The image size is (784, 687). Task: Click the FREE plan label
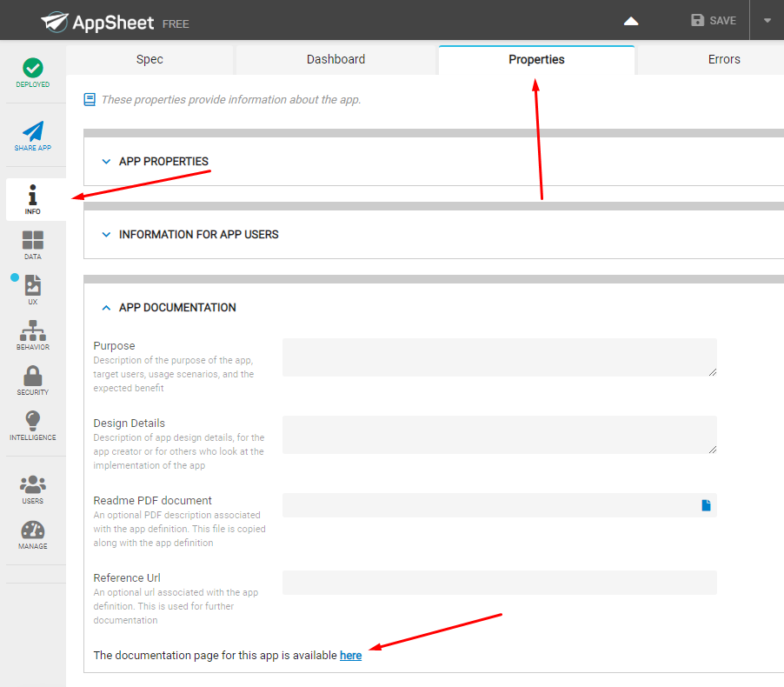click(176, 24)
